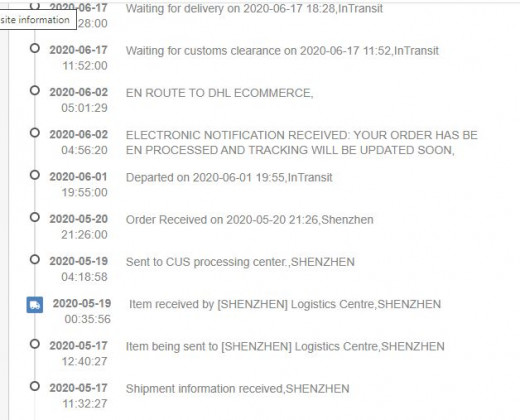520x420 pixels.
Task: Click timeline circle for 2020-05-17 11:32:27 entry
Action: click(35, 386)
